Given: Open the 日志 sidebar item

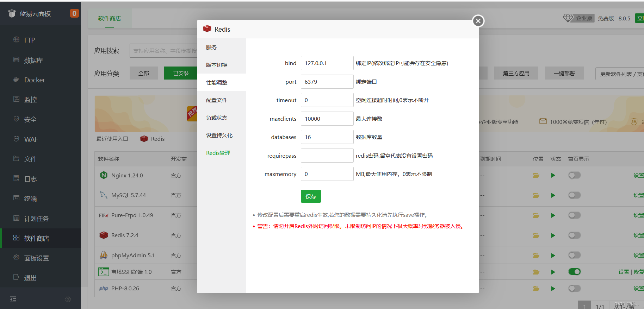Looking at the screenshot, I should click(x=41, y=179).
